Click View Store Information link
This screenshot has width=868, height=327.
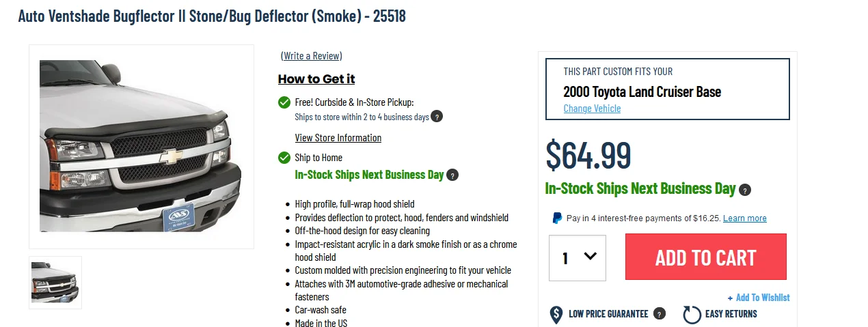338,138
